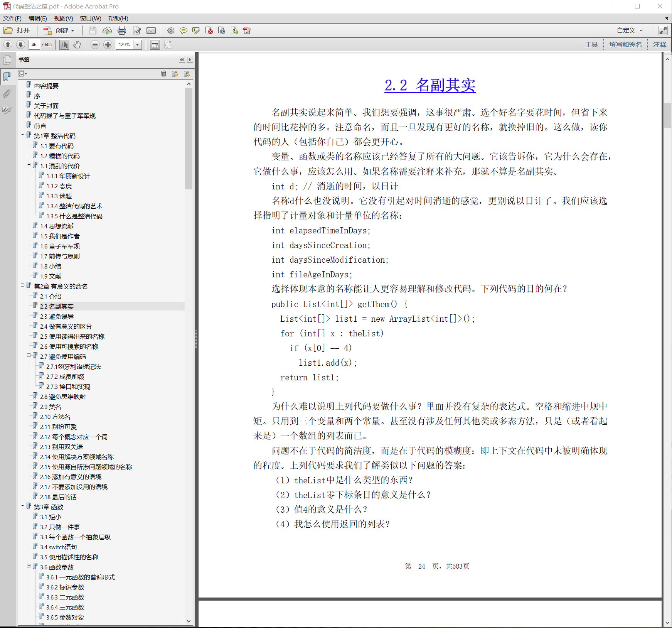Jump to bookmark 2.3 避免误导

tap(57, 316)
